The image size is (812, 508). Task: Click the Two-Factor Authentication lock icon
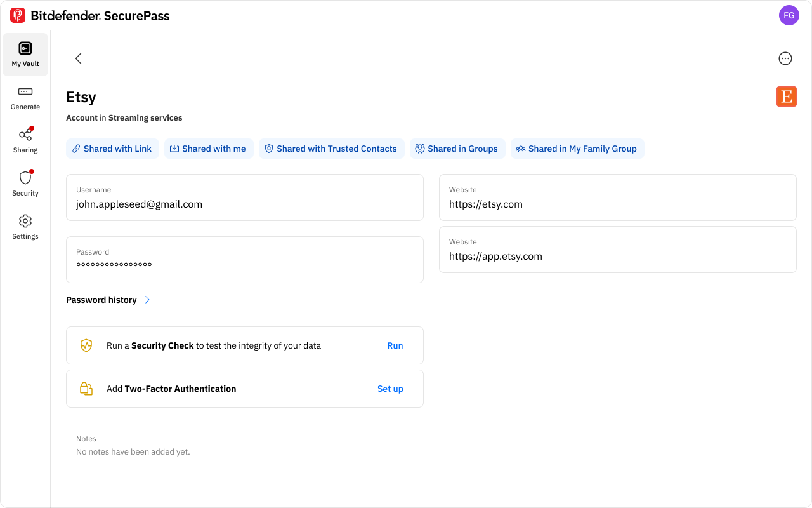[x=86, y=389]
